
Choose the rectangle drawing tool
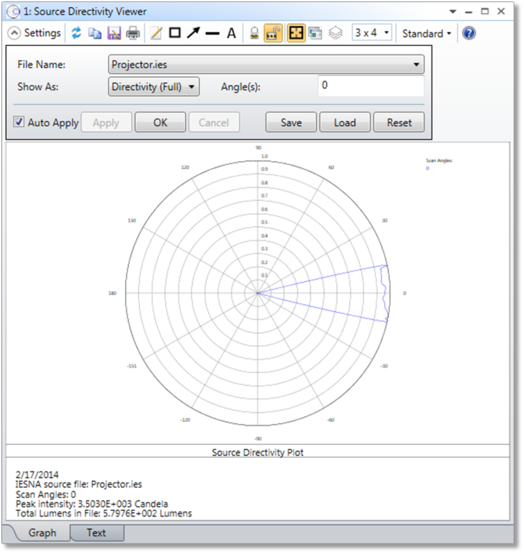[175, 33]
